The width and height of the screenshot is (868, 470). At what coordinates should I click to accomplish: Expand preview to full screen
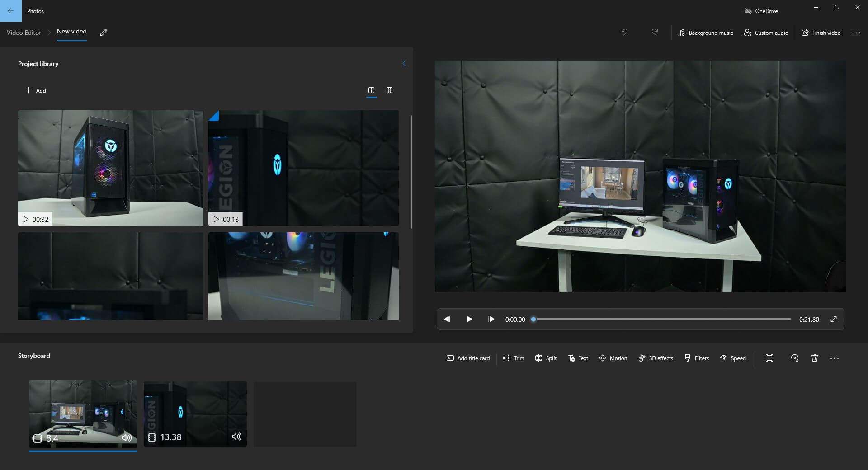833,319
